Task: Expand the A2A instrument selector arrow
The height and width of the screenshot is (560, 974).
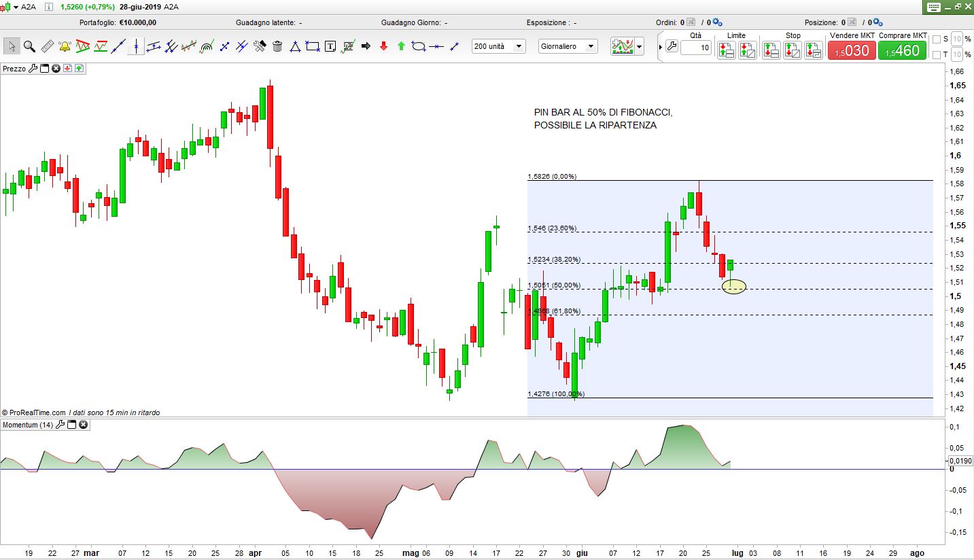Action: pos(15,6)
